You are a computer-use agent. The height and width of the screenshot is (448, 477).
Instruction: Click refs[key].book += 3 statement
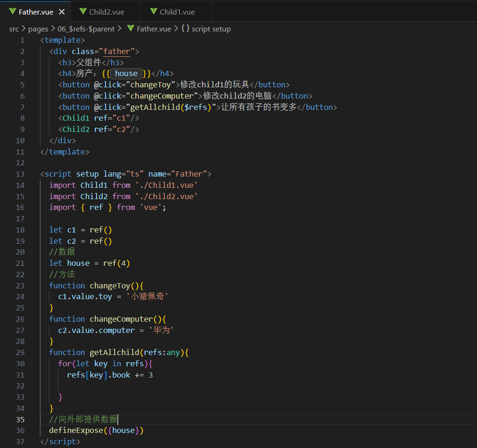point(110,375)
